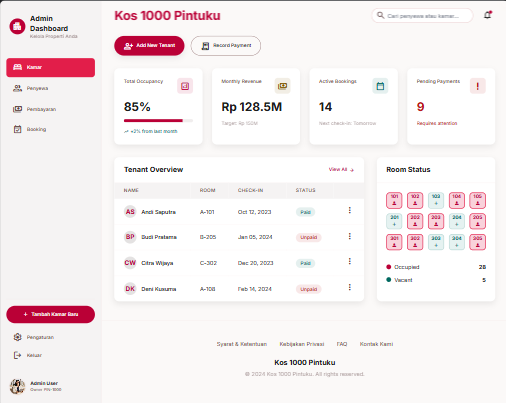
Task: Click the Admin User profile photo
Action: point(17,386)
